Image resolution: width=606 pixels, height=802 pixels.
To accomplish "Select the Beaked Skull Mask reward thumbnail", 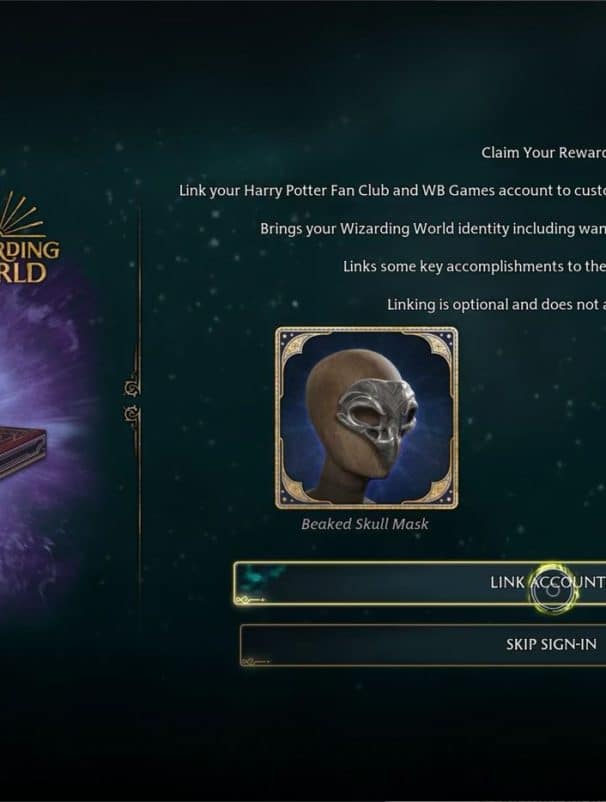I will [x=366, y=418].
